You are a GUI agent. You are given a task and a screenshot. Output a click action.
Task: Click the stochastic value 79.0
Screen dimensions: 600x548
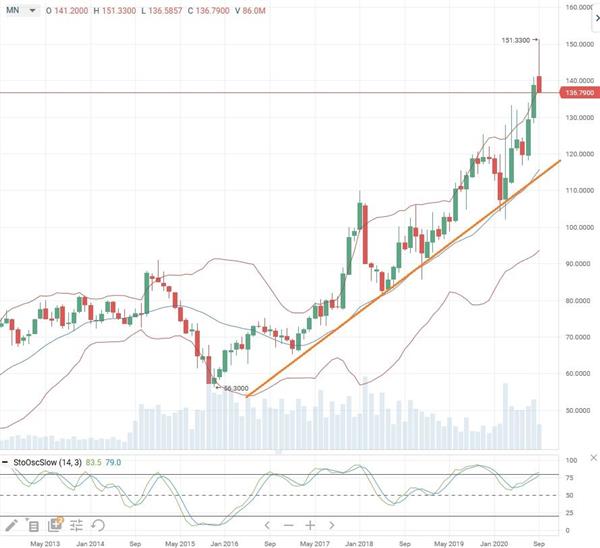pyautogui.click(x=113, y=463)
